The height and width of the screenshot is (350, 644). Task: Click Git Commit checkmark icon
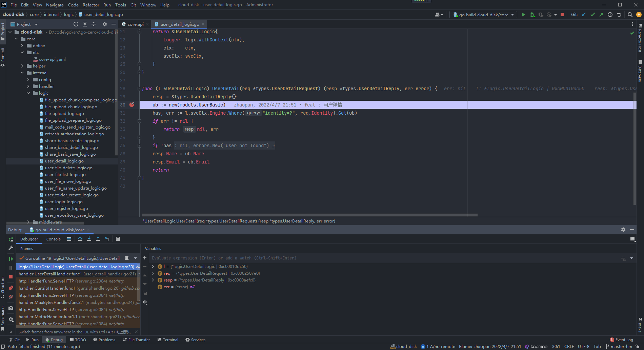(x=592, y=15)
